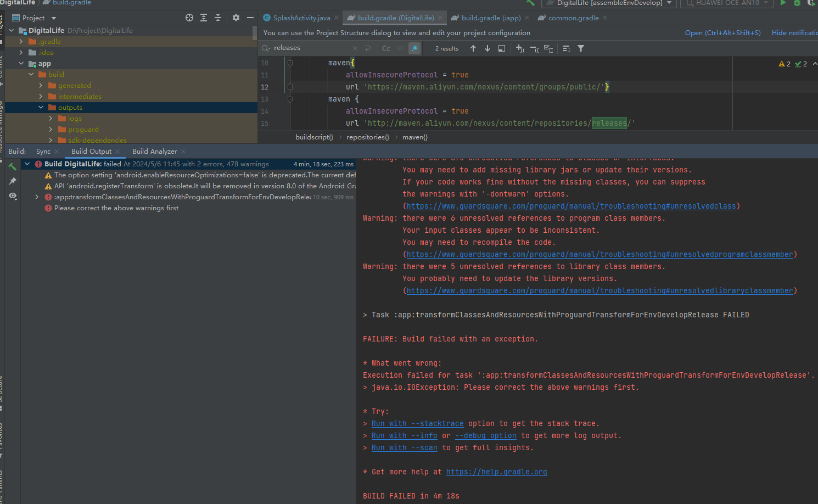Toggle code fold marker on line 12

click(x=290, y=87)
